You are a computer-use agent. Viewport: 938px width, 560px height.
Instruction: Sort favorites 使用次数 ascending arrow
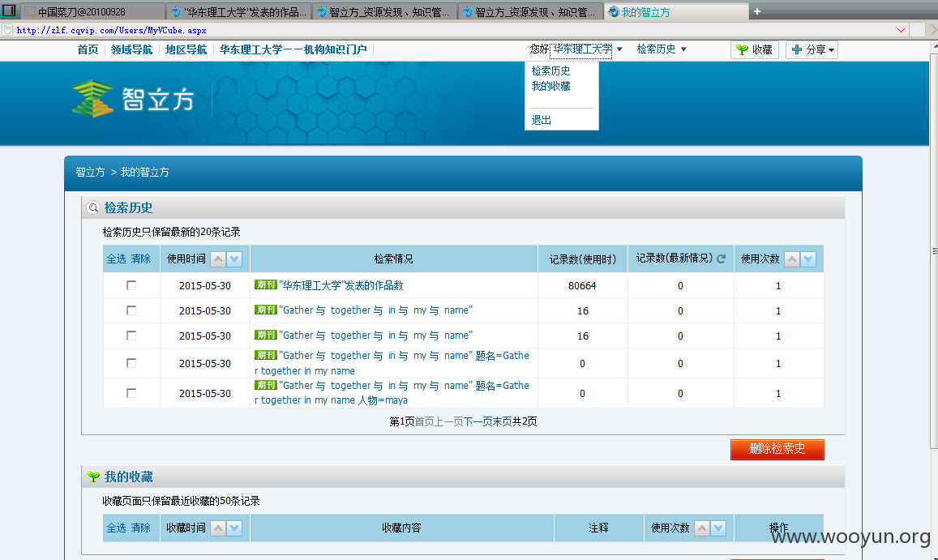(x=702, y=528)
